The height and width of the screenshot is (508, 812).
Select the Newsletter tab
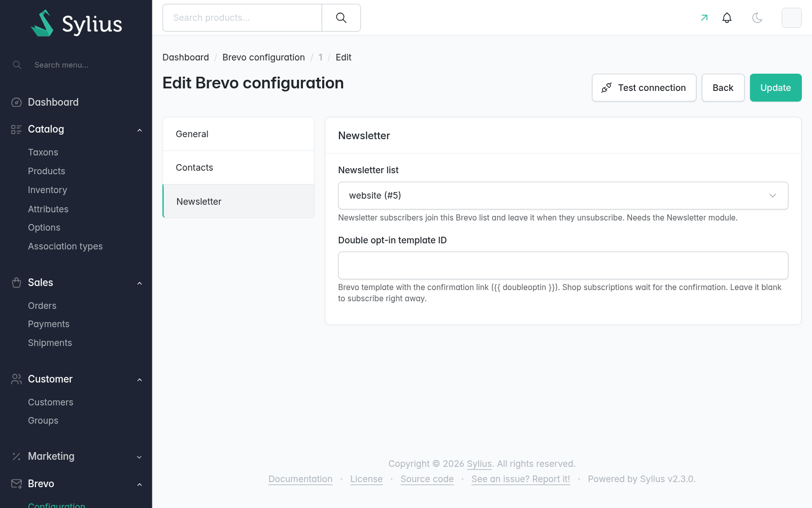pyautogui.click(x=239, y=202)
